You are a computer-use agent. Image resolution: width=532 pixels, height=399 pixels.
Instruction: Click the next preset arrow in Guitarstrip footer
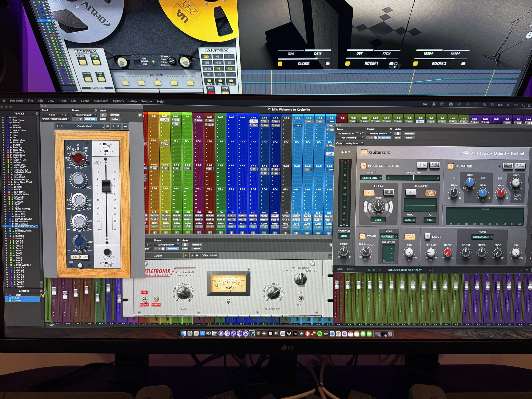coord(430,270)
